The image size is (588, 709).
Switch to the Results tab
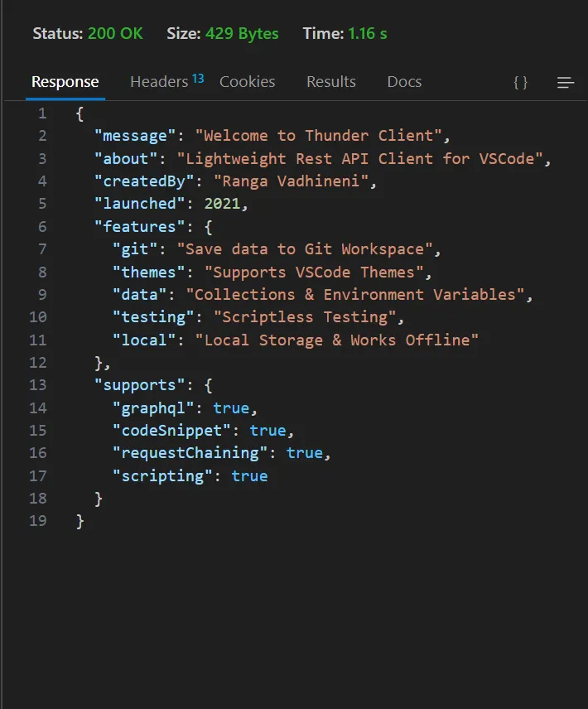point(330,82)
